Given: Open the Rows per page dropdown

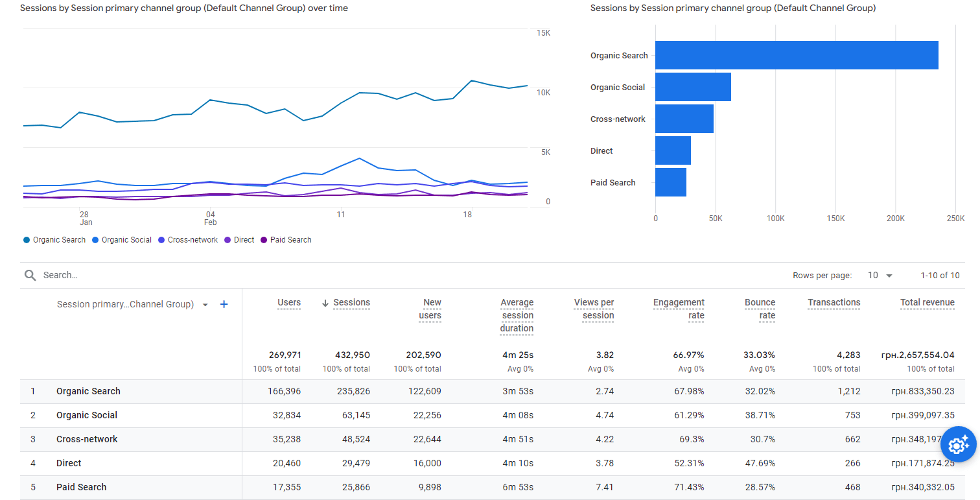Looking at the screenshot, I should coord(880,275).
